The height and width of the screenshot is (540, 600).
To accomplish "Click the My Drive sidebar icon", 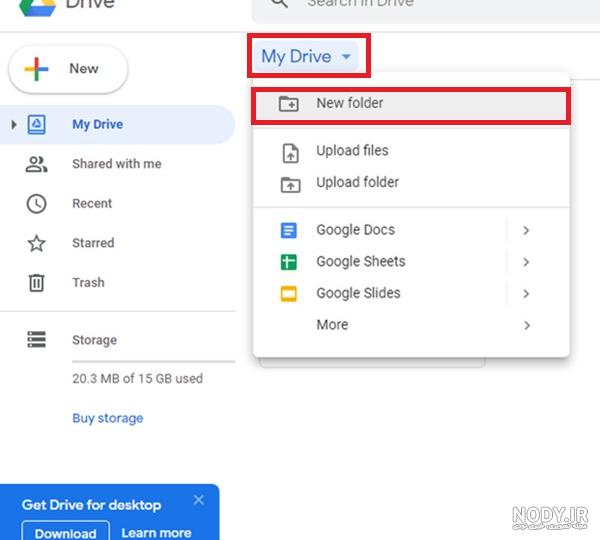I will tap(36, 124).
